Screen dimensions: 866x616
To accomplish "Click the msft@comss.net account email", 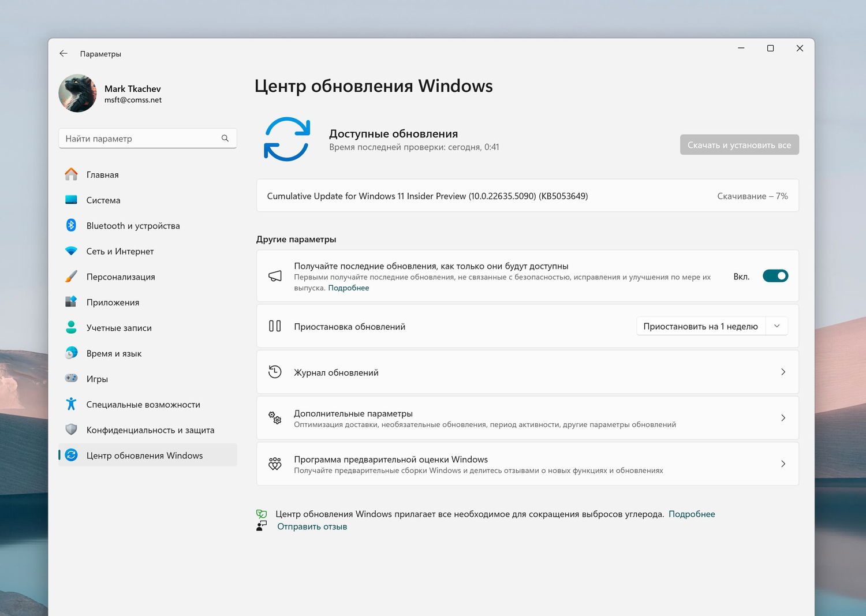I will click(133, 100).
